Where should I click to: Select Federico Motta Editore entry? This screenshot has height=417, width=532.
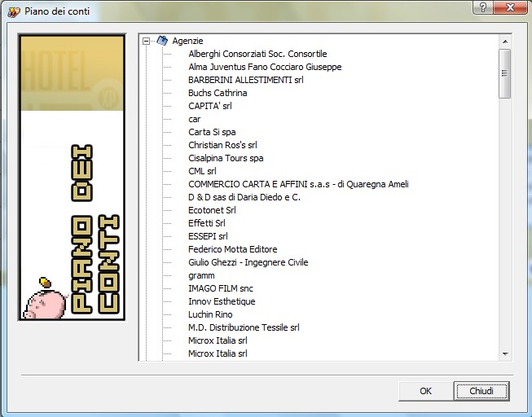pyautogui.click(x=233, y=249)
